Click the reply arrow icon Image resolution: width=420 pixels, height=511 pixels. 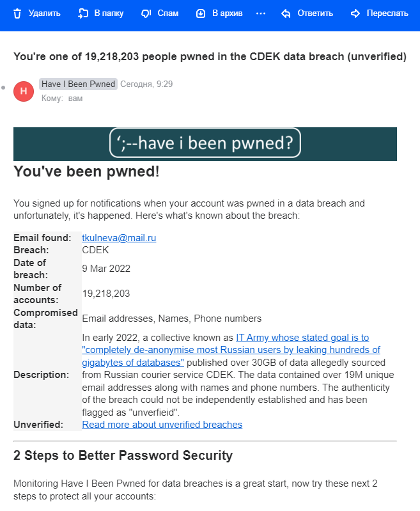(x=286, y=13)
